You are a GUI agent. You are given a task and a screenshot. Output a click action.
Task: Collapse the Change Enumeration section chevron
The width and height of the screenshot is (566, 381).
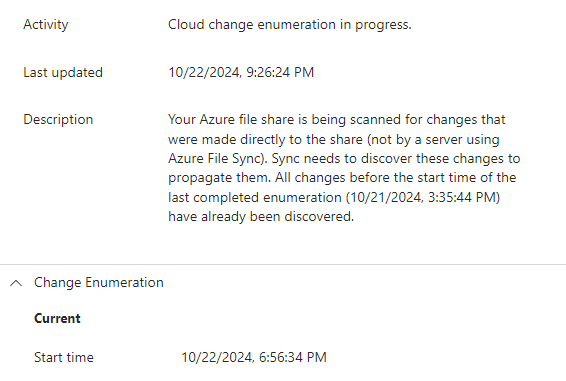pos(16,283)
